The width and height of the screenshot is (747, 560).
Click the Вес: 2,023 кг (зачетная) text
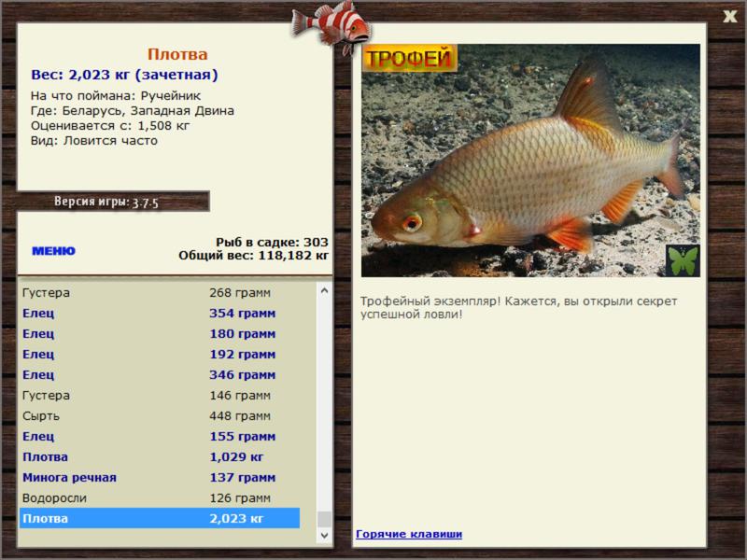tap(124, 75)
